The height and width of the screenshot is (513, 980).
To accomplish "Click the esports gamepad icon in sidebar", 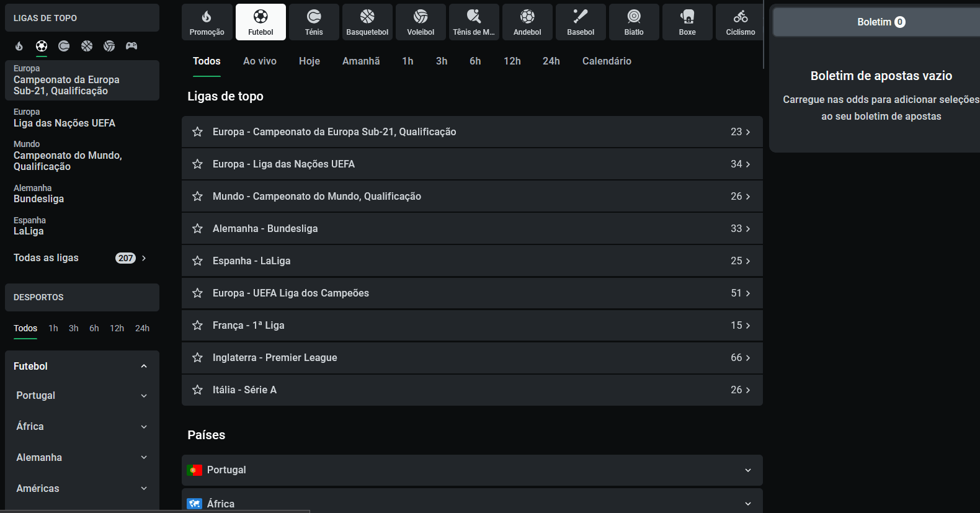I will pos(131,46).
